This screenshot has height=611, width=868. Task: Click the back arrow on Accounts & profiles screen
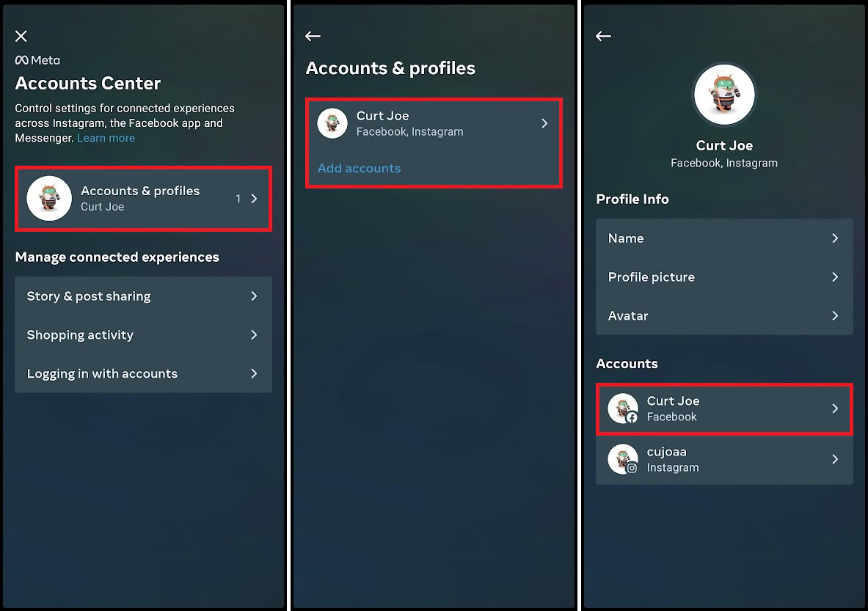coord(313,35)
